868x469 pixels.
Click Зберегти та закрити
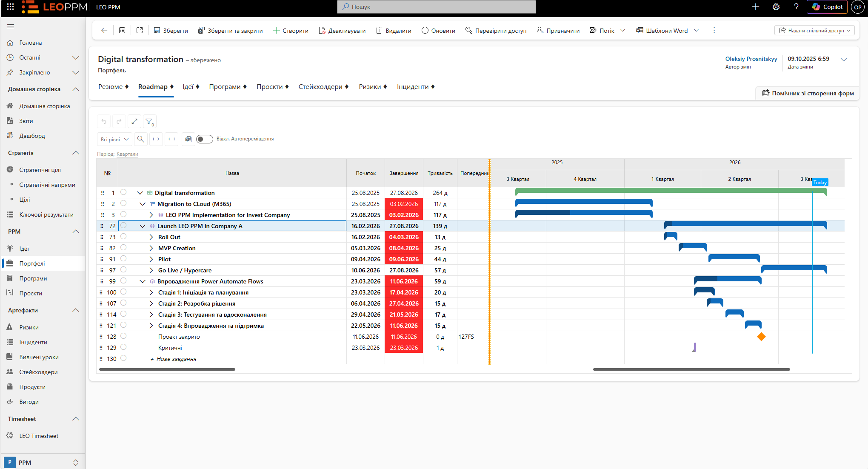(x=230, y=31)
